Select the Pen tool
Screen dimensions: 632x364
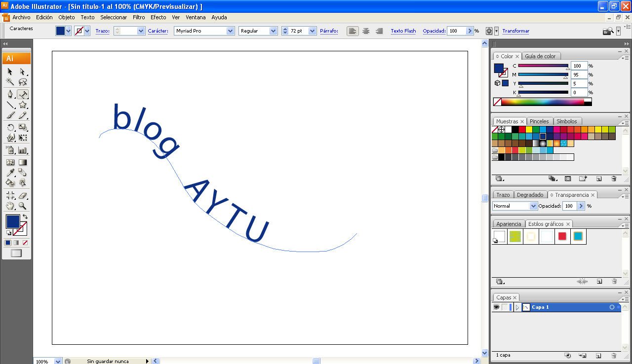click(x=10, y=94)
